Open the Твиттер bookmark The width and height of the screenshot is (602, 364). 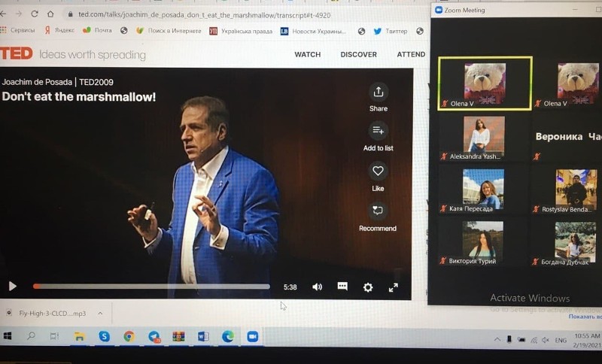[391, 31]
